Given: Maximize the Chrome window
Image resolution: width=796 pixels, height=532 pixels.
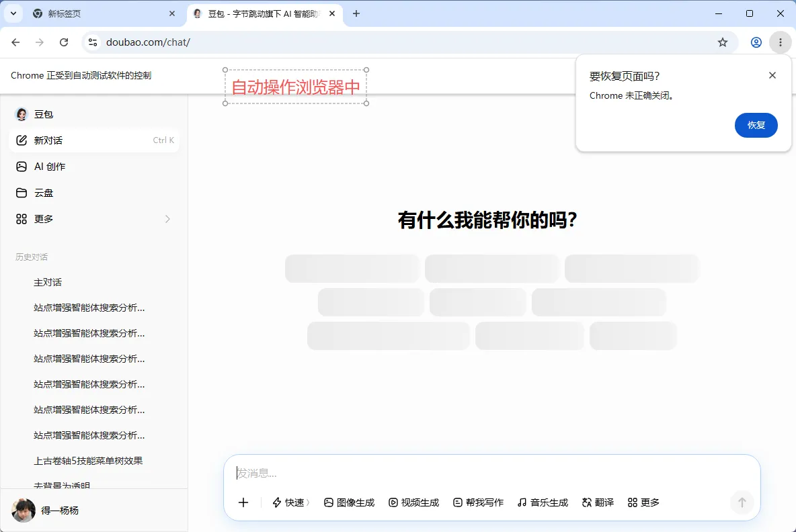Looking at the screenshot, I should 750,13.
